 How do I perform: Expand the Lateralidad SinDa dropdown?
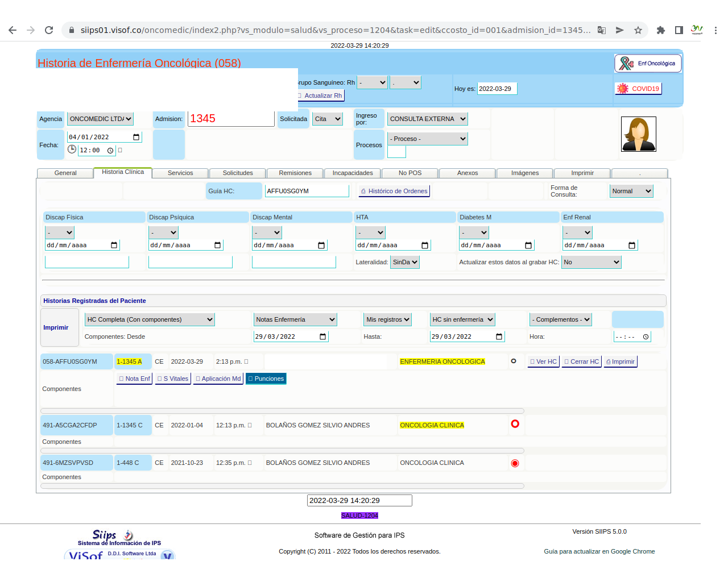(x=405, y=262)
